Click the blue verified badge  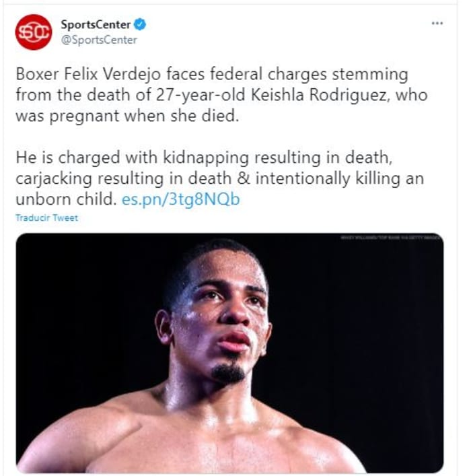point(140,25)
